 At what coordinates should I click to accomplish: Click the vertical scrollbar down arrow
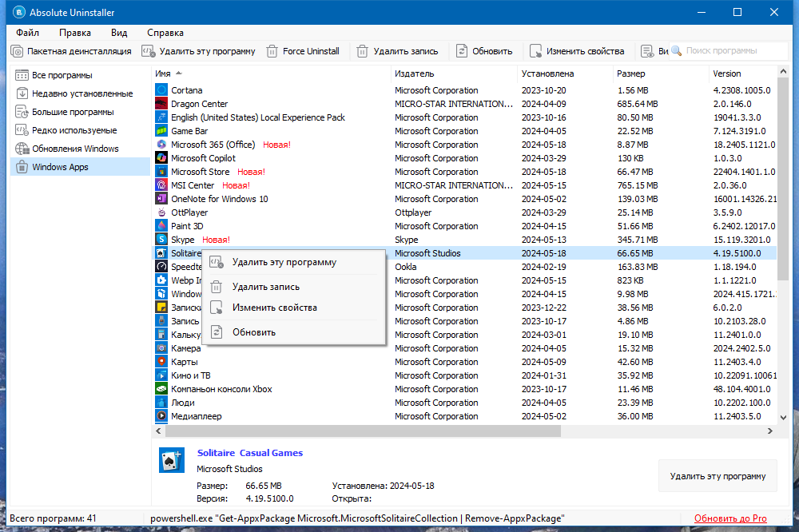[783, 417]
